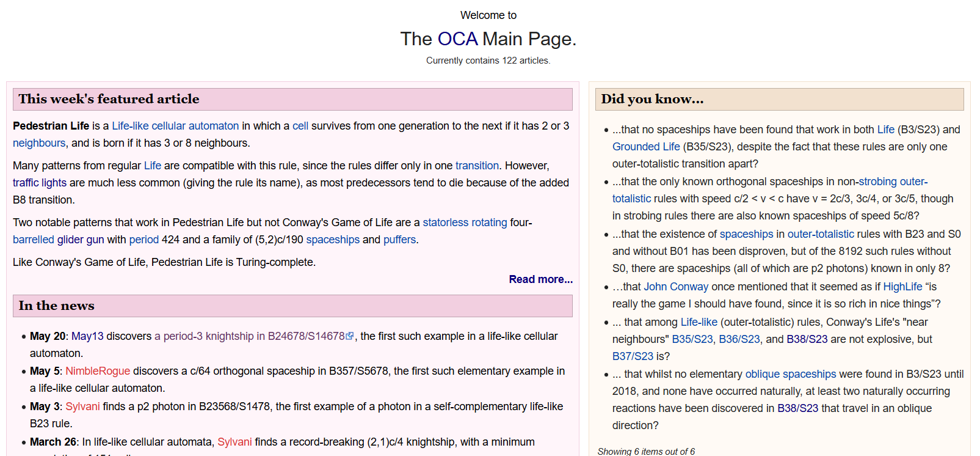Click the external link icon after B24678/S14678
This screenshot has height=456, width=980.
pos(350,336)
